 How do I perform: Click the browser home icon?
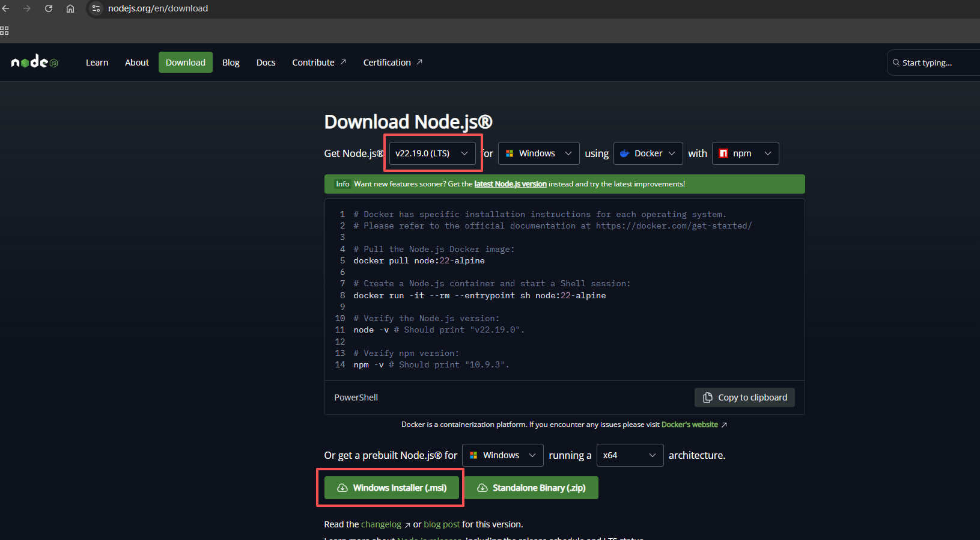click(x=70, y=8)
